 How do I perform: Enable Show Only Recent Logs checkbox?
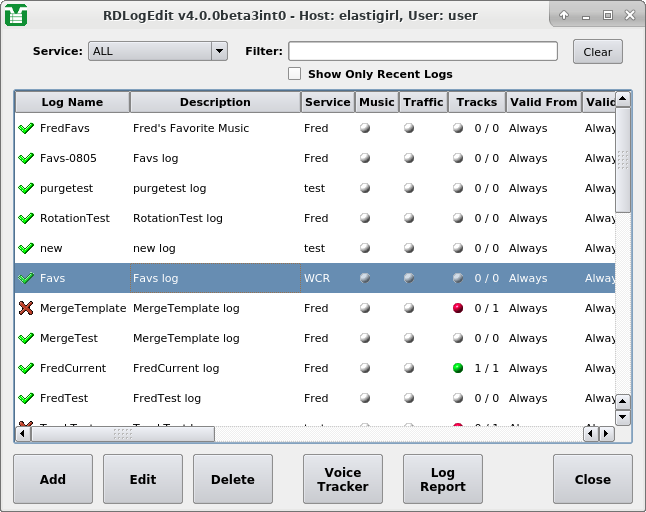pyautogui.click(x=295, y=74)
